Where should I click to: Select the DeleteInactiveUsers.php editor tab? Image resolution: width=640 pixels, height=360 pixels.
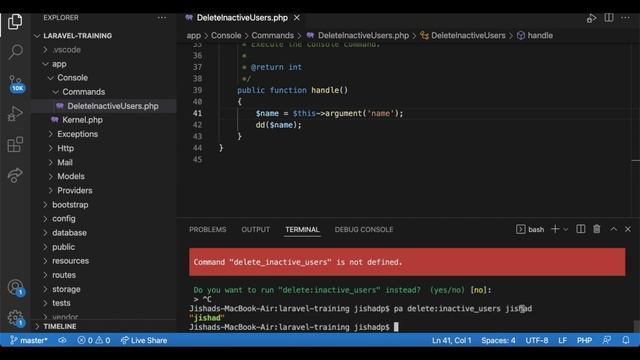242,18
